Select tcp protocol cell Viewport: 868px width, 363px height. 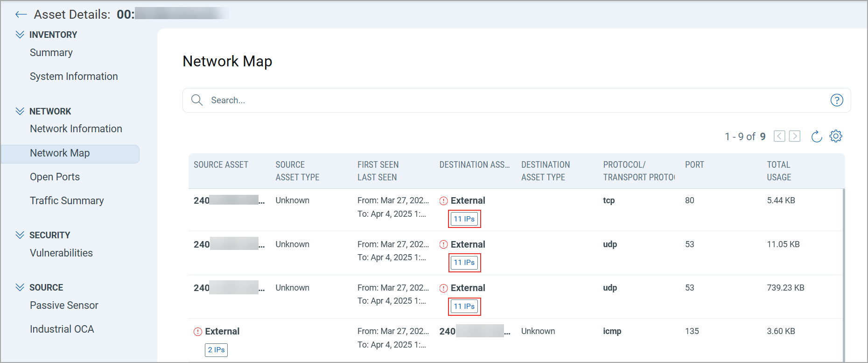(609, 200)
